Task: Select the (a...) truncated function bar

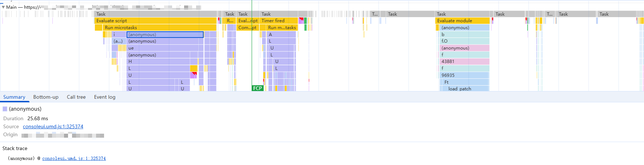Action: click(119, 41)
